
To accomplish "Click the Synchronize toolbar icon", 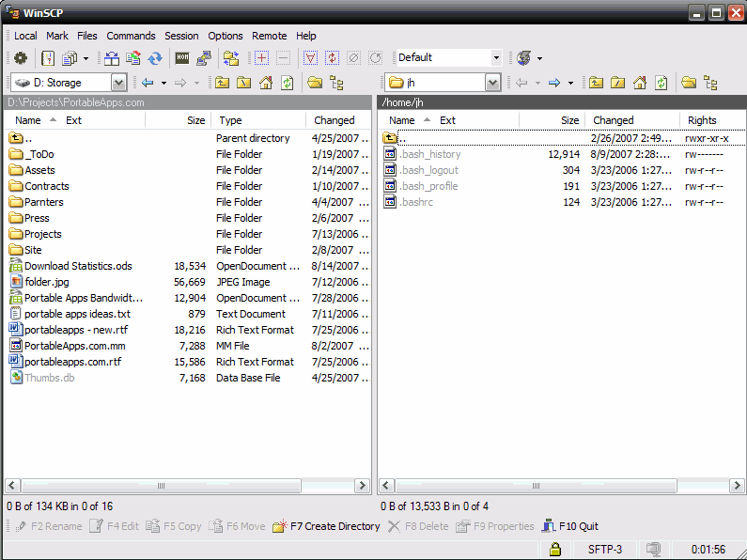I will pos(155,58).
